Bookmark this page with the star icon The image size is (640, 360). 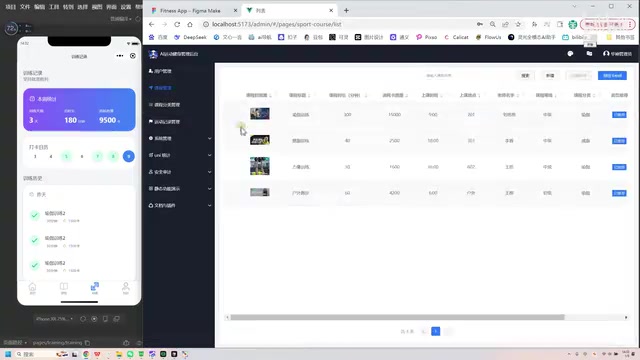tap(518, 24)
